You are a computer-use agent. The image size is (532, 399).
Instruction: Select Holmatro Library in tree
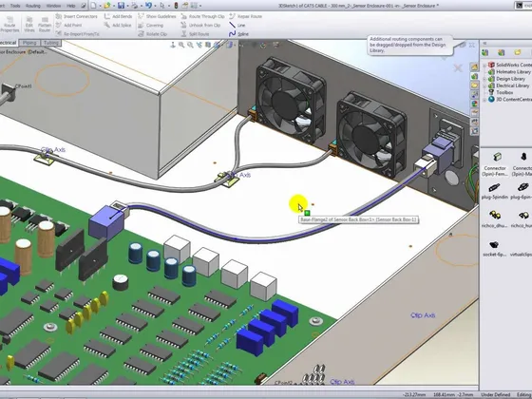pyautogui.click(x=509, y=71)
